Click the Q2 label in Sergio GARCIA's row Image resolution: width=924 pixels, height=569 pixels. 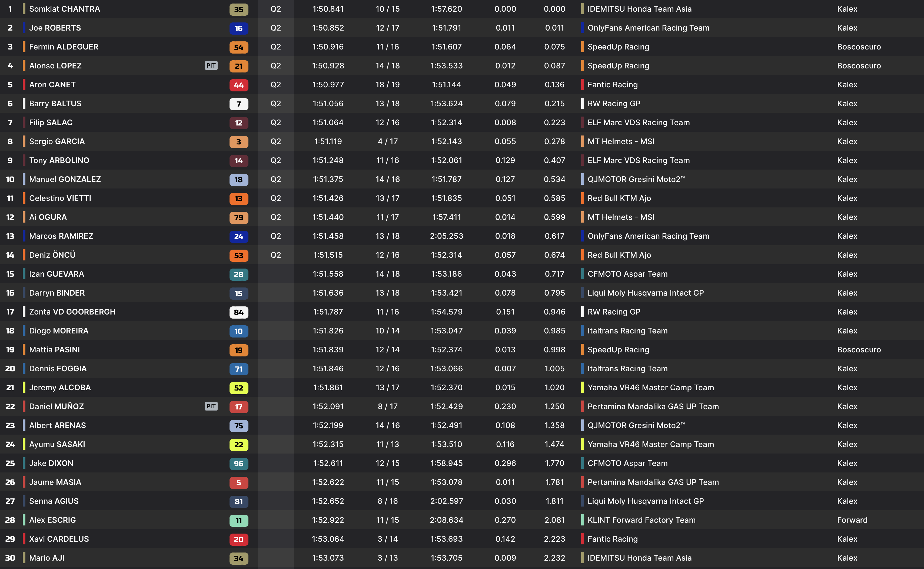point(276,141)
